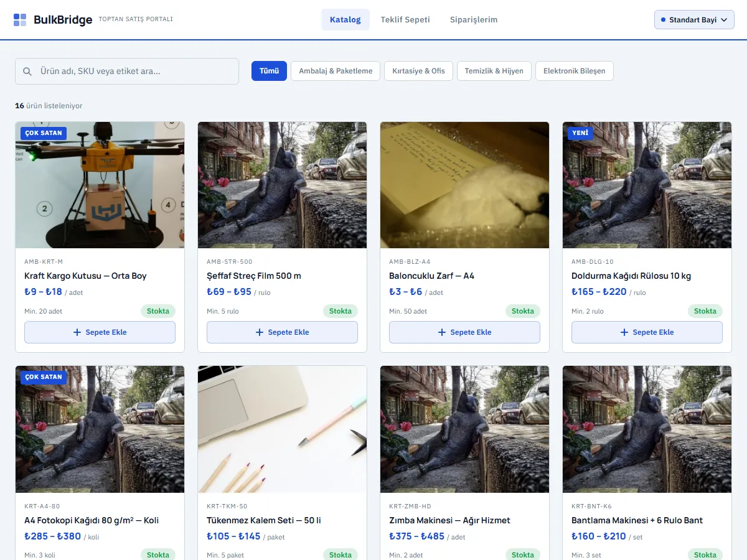Open Doldurma Kağıdı Rülosu product image
747x560 pixels.
click(x=647, y=185)
